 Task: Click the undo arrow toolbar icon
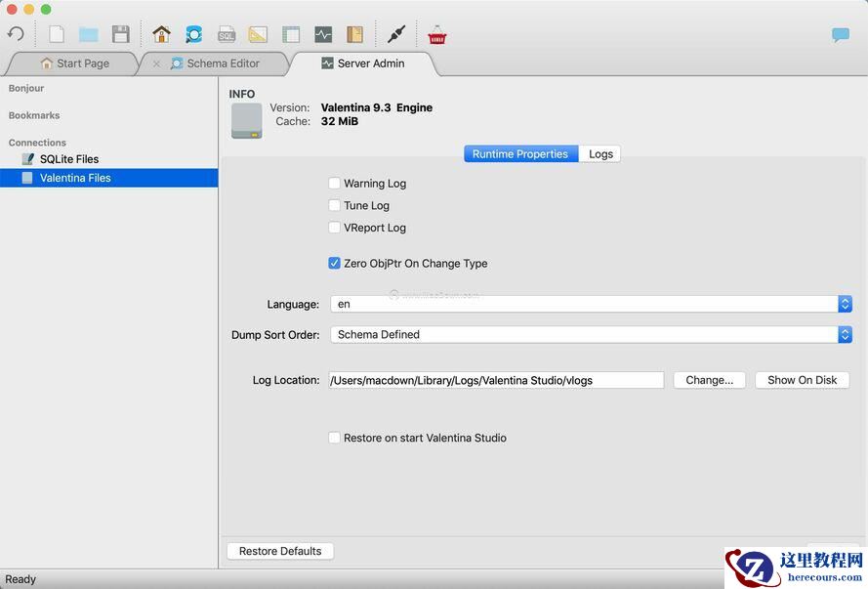pyautogui.click(x=16, y=34)
